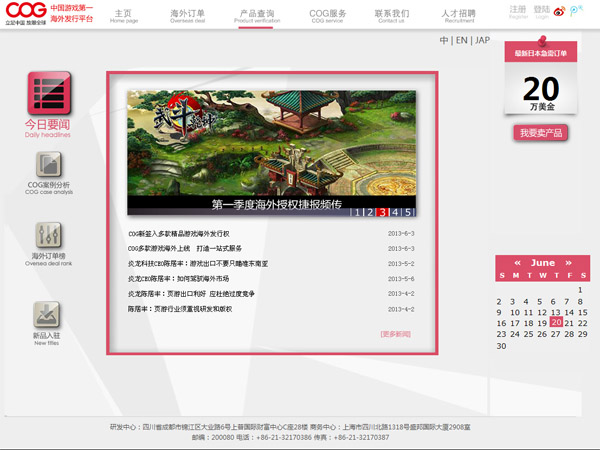Open news 炎龙陈居丰：页游出口利好

[x=191, y=294]
